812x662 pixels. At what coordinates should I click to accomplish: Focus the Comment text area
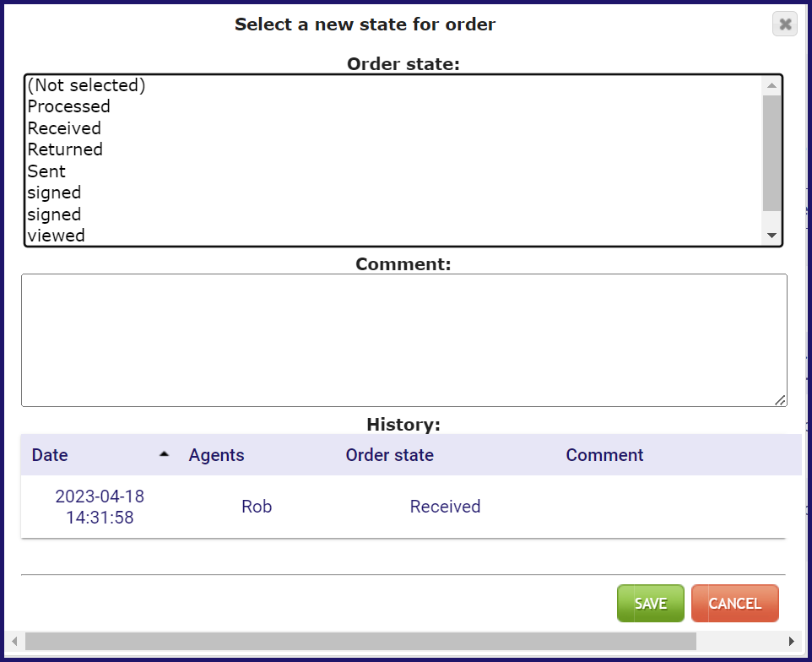pyautogui.click(x=403, y=339)
